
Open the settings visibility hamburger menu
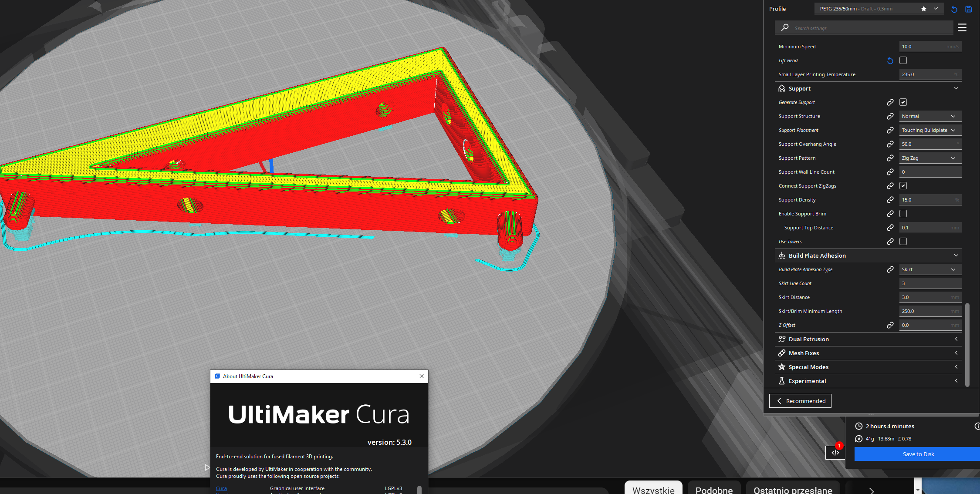coord(962,28)
